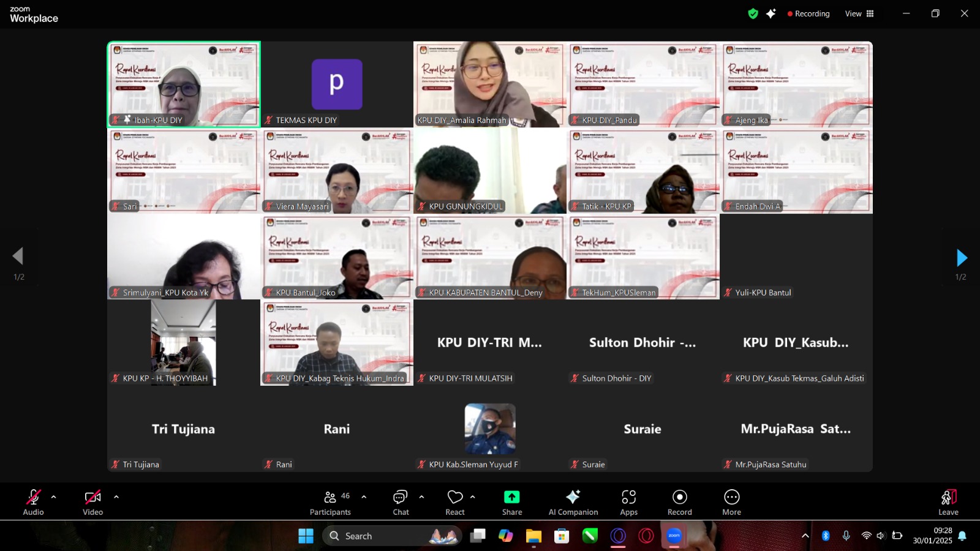This screenshot has width=980, height=551.
Task: Expand the arrow next to Chat
Action: coord(421,497)
